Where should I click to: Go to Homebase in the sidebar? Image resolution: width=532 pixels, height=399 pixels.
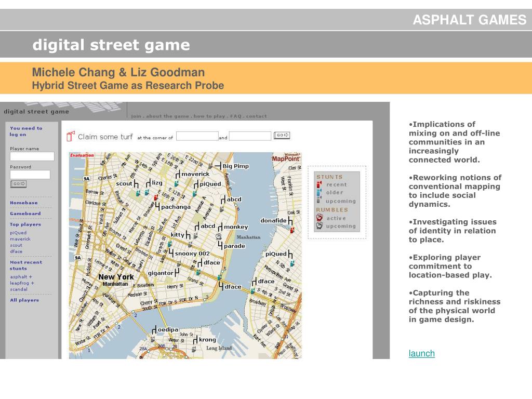24,203
